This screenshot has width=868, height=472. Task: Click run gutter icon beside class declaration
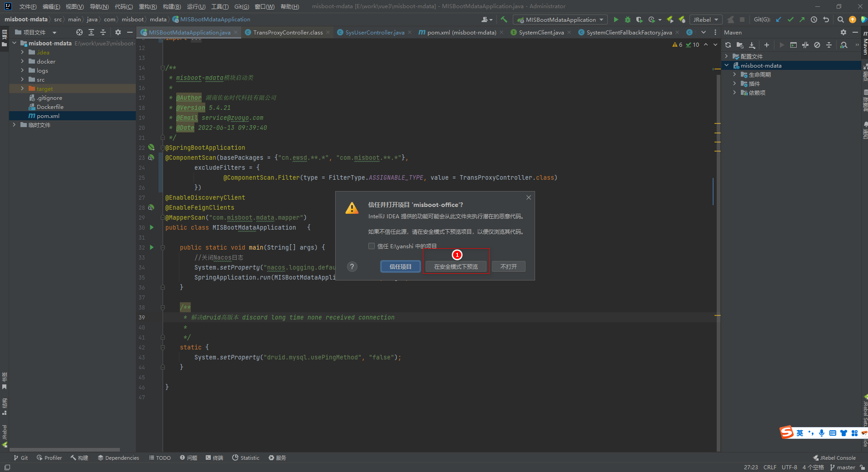coord(152,227)
